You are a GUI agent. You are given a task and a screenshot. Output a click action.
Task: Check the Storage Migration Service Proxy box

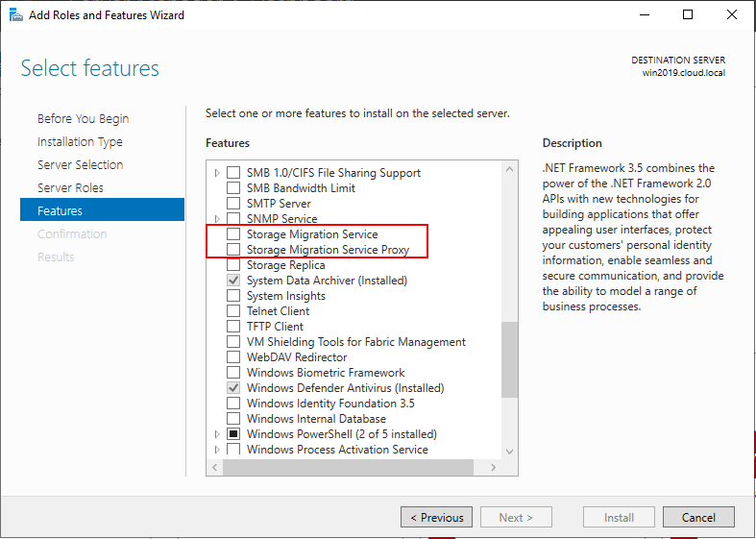(x=233, y=250)
